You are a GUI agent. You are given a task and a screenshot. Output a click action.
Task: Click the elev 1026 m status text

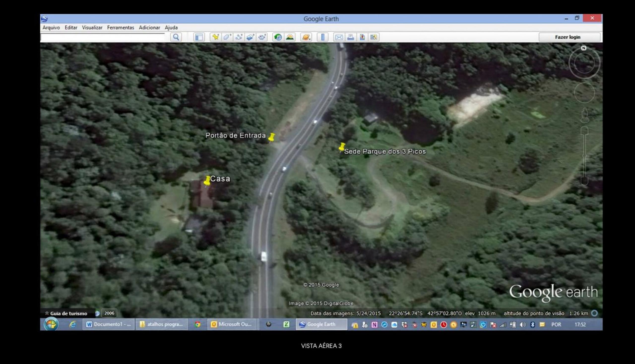point(480,313)
